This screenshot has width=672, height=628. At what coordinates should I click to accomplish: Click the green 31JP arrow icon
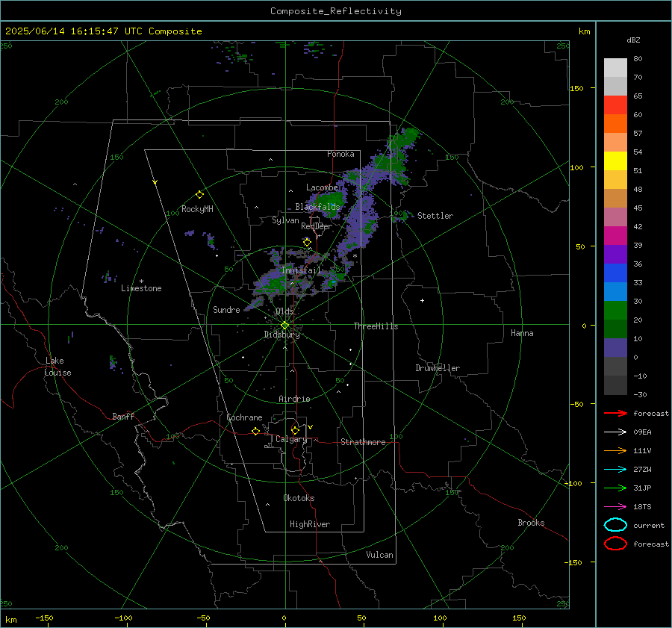point(615,488)
